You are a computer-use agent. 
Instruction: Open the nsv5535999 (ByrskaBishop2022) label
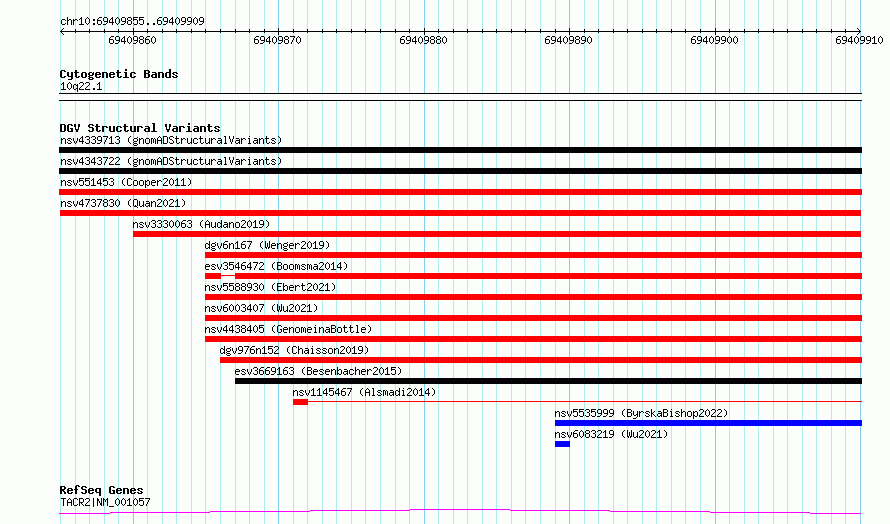click(x=641, y=413)
